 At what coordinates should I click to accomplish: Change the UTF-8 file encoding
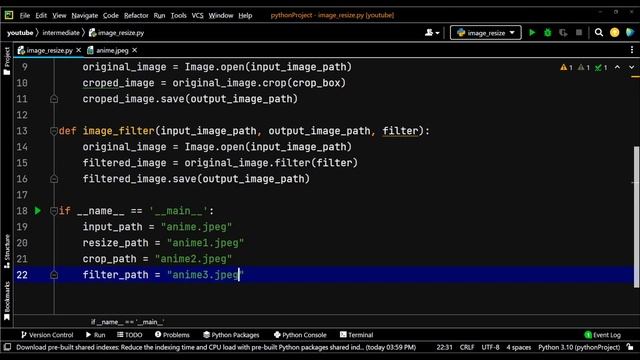(490, 347)
